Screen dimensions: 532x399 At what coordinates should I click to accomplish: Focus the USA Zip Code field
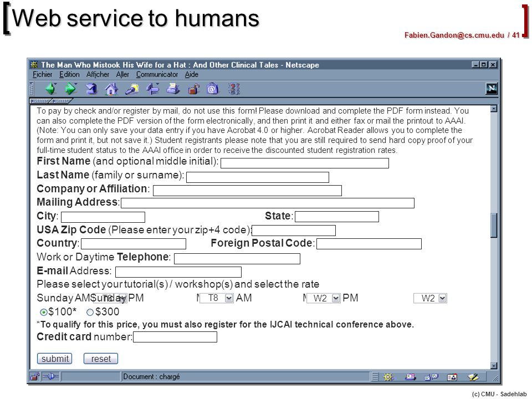pyautogui.click(x=294, y=231)
